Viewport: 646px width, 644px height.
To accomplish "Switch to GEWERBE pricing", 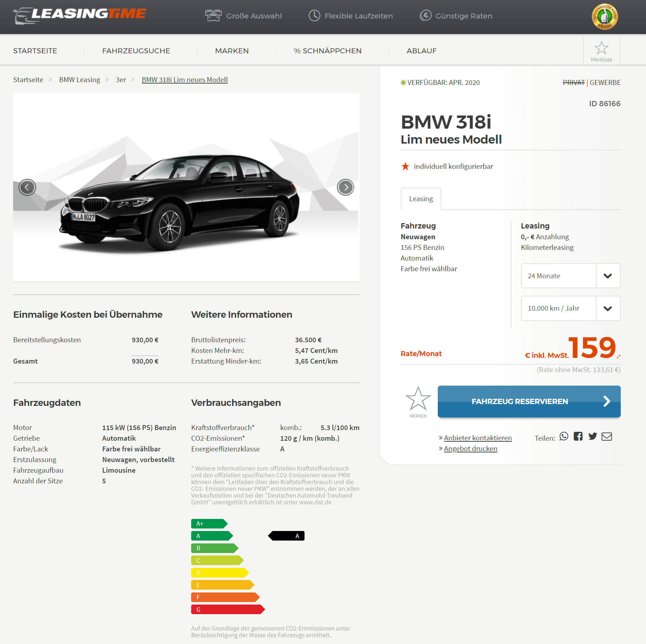I will click(605, 82).
